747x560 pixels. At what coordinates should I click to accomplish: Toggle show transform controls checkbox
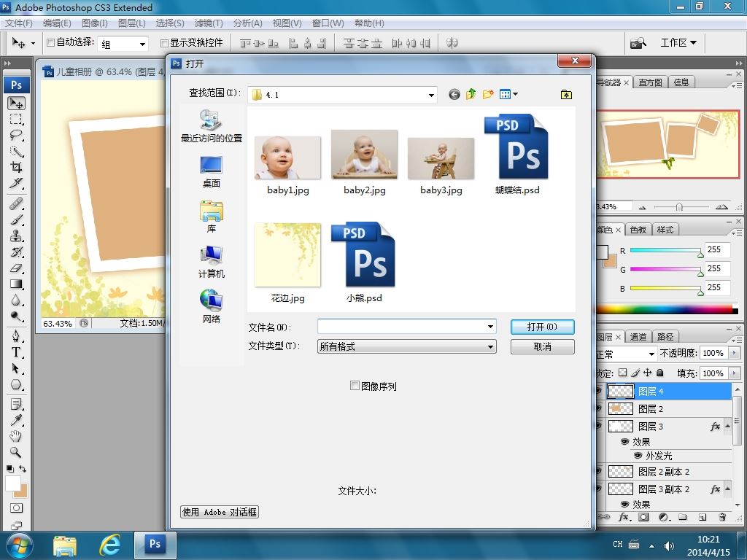coord(164,43)
